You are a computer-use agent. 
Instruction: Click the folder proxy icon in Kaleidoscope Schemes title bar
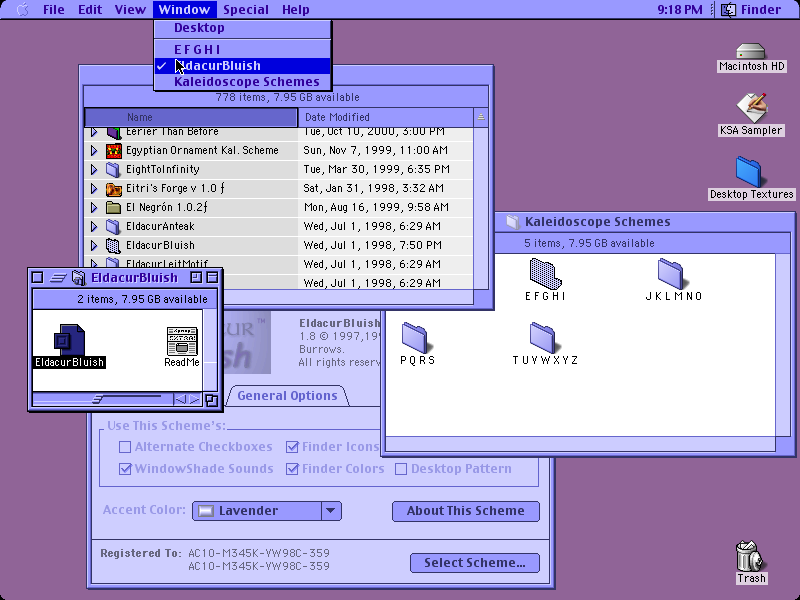[x=513, y=221]
